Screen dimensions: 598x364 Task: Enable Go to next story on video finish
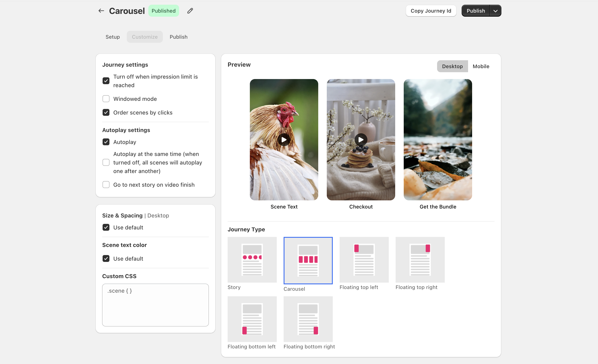coord(106,185)
